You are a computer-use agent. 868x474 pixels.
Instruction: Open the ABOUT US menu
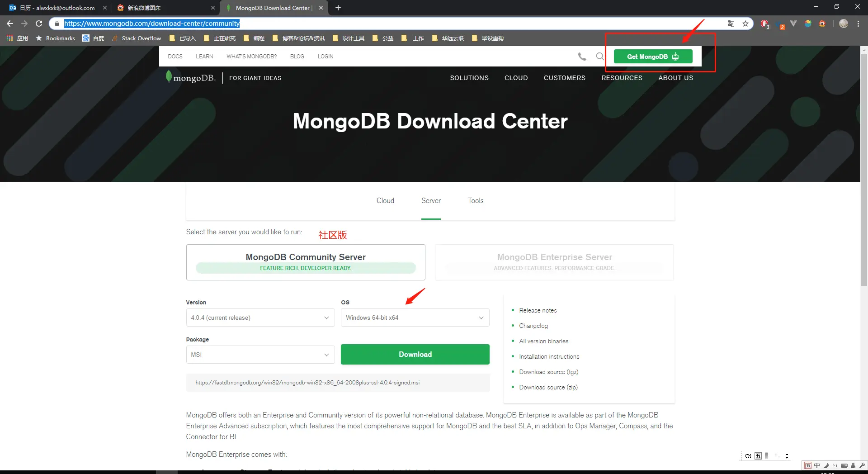pos(675,78)
